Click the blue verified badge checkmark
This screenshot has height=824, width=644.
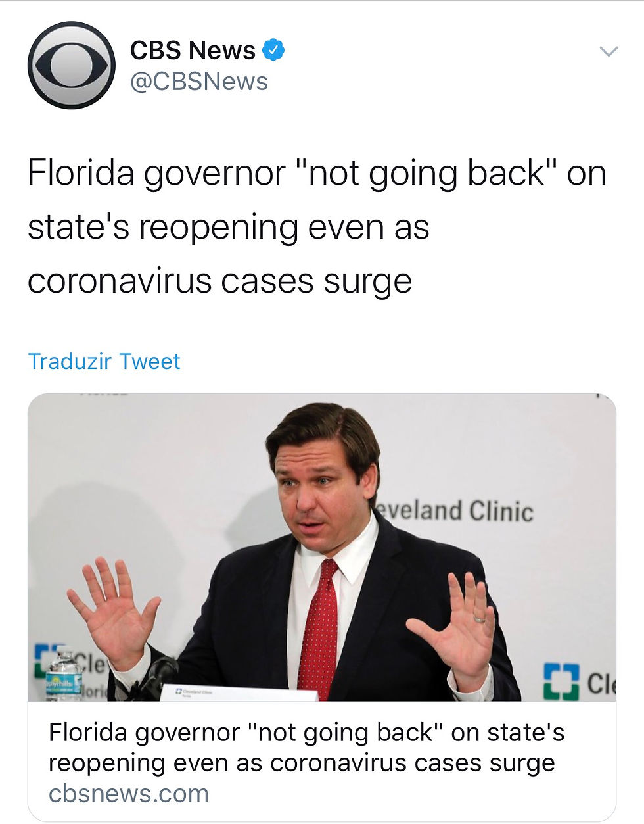[273, 50]
